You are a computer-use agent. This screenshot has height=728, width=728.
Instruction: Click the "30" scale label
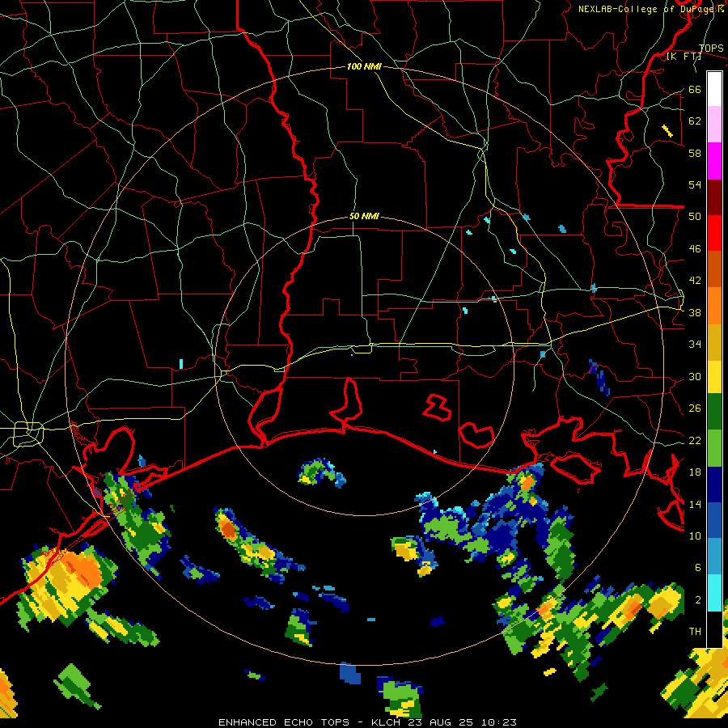(x=695, y=376)
